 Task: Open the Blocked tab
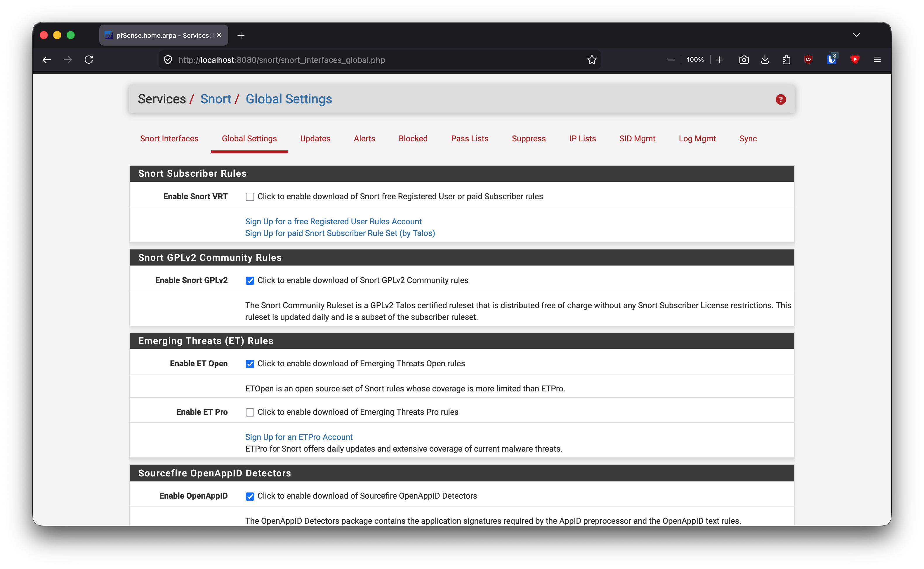pyautogui.click(x=413, y=138)
